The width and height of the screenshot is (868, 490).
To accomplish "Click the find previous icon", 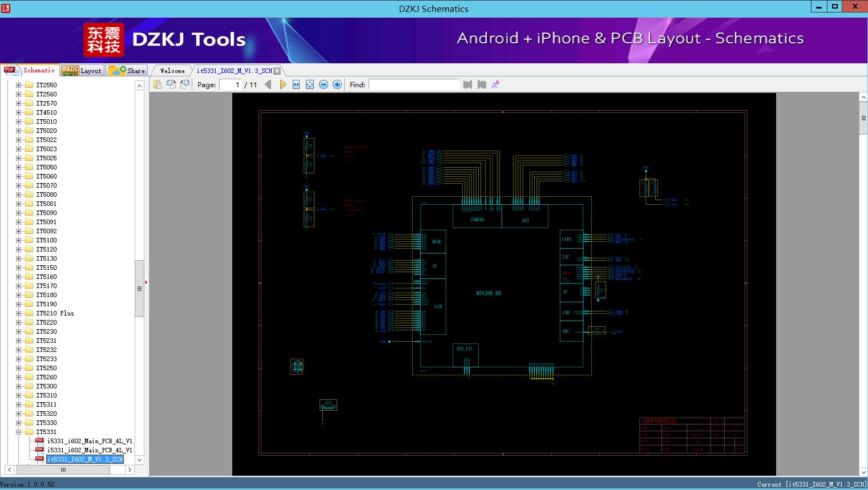I will pyautogui.click(x=467, y=84).
